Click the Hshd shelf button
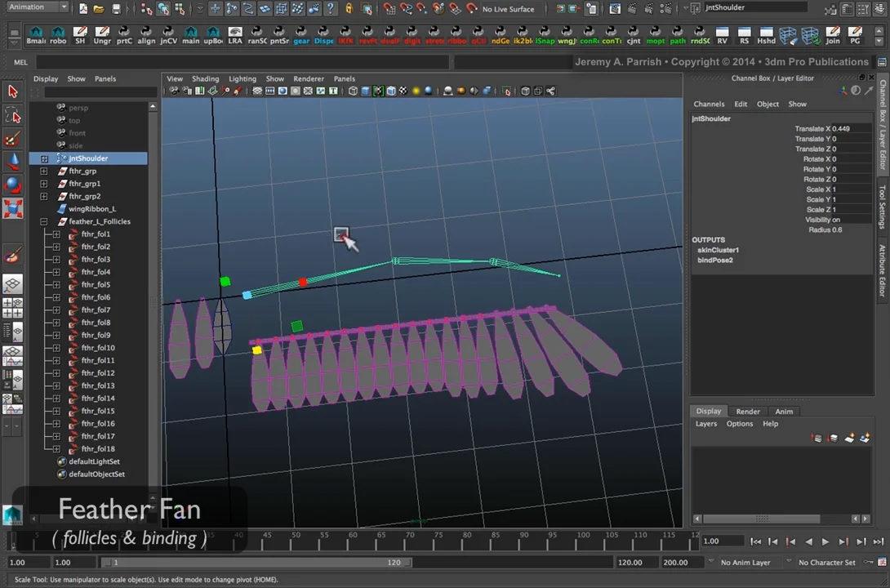The height and width of the screenshot is (588, 890). [766, 35]
